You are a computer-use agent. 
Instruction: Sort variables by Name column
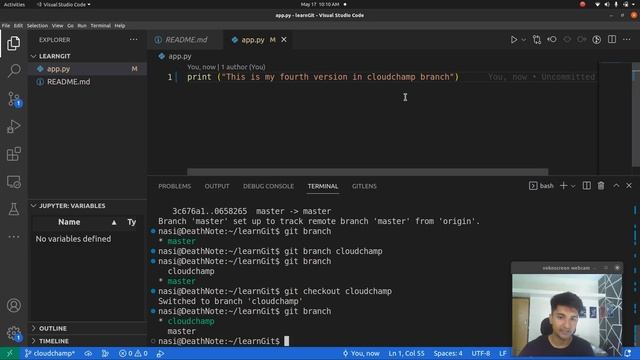point(69,222)
